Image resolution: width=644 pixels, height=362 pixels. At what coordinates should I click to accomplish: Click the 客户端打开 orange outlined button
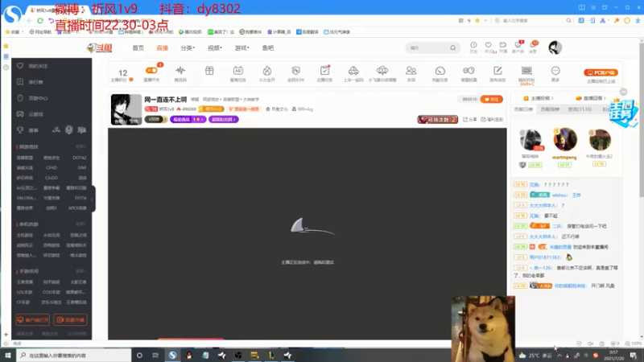pyautogui.click(x=33, y=319)
